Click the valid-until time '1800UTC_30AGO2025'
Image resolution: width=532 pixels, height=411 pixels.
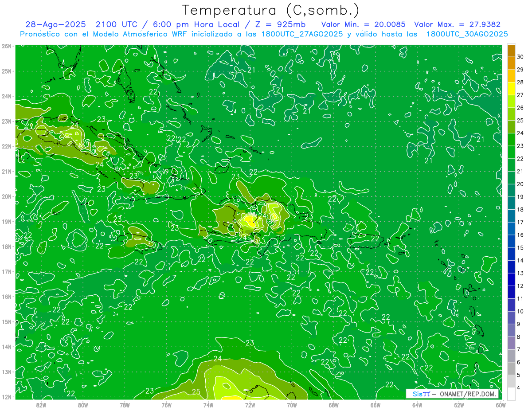click(x=467, y=34)
